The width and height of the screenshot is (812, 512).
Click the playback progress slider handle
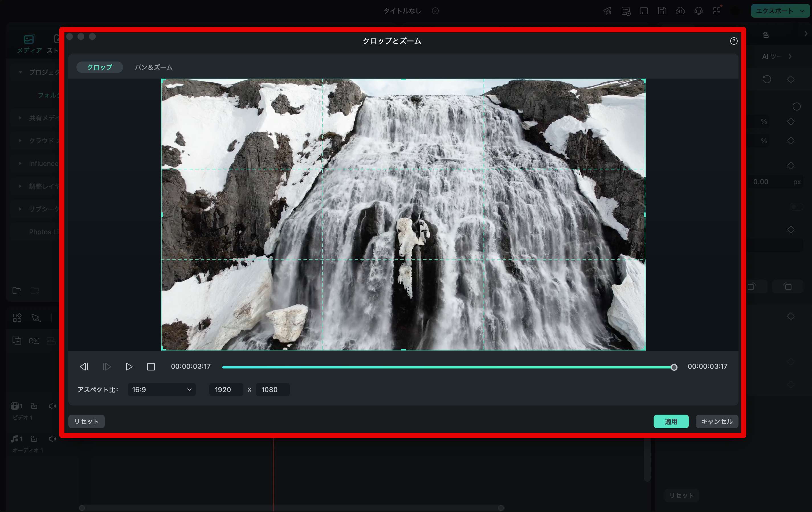[x=674, y=367]
